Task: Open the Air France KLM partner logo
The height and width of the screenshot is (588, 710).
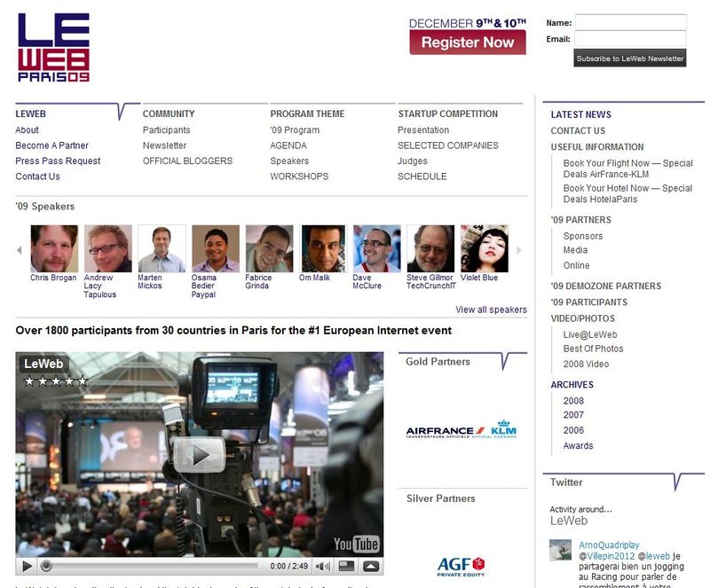Action: [461, 429]
